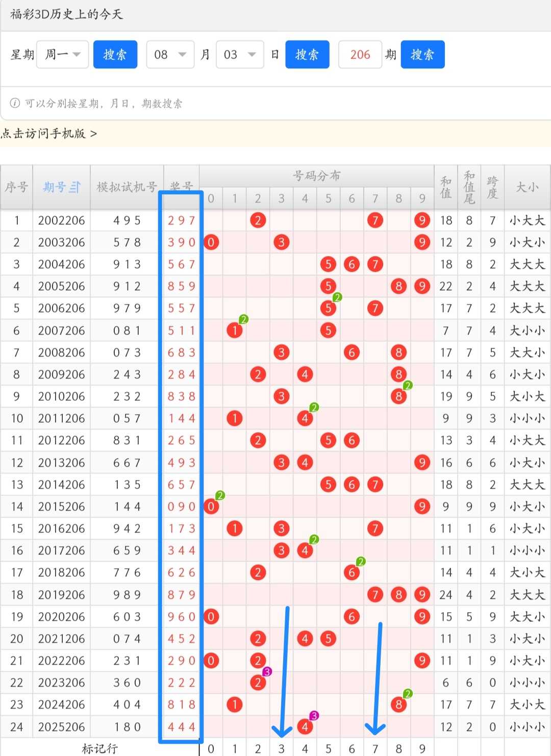The image size is (551, 756).
Task: Click the 搜索 button after the 期 label
Action: pos(423,55)
